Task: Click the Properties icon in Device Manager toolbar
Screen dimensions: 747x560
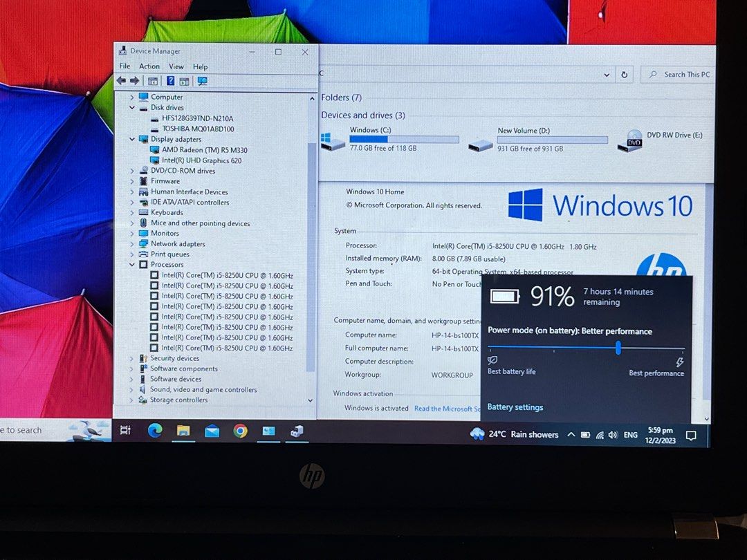Action: point(152,81)
